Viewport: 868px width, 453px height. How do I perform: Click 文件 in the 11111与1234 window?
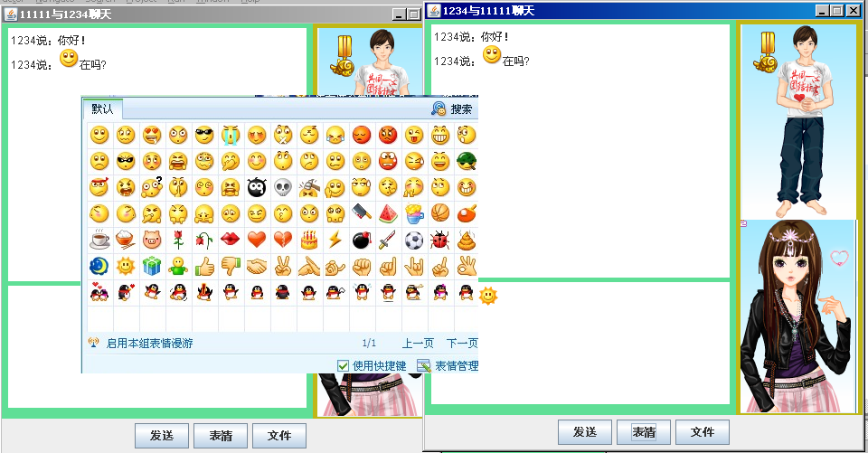(279, 436)
